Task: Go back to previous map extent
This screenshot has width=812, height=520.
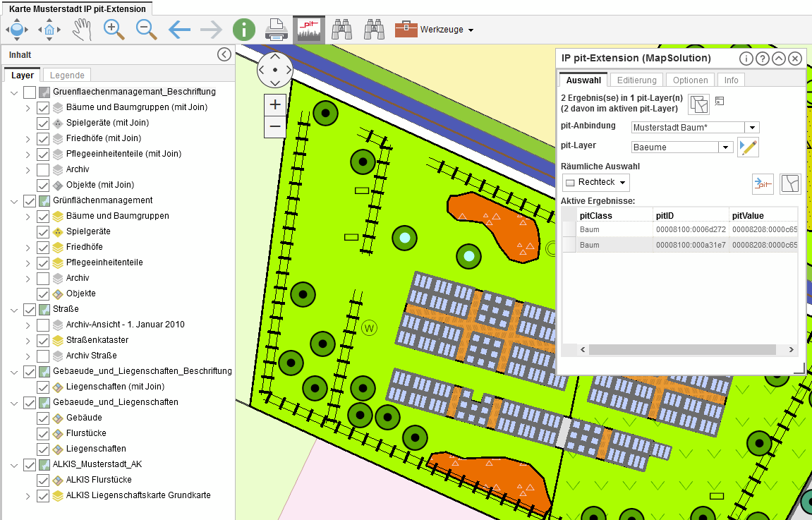Action: tap(179, 30)
